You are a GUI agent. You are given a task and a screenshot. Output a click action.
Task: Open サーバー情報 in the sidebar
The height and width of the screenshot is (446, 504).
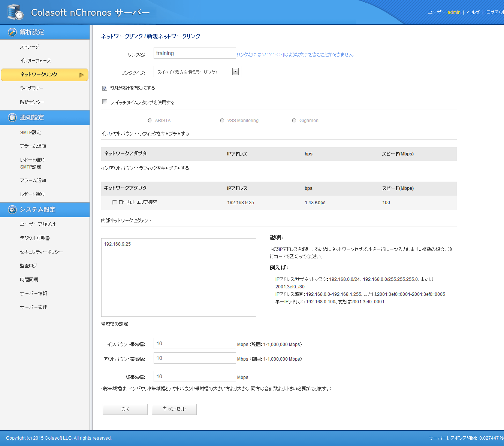pyautogui.click(x=33, y=294)
